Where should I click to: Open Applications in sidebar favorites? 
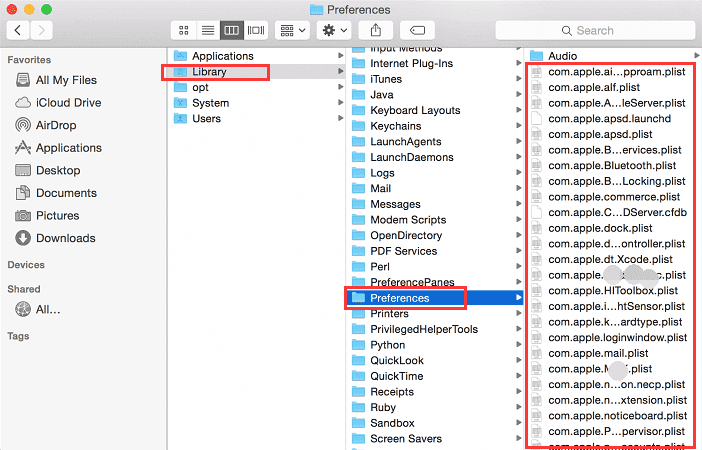pyautogui.click(x=58, y=148)
